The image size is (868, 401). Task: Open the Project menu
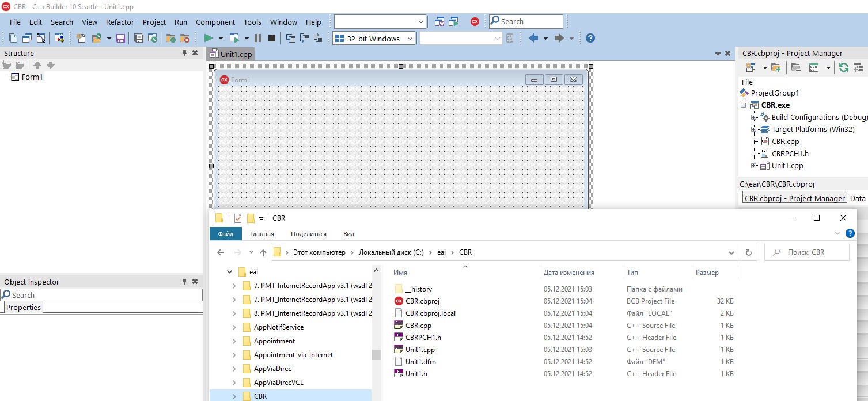(154, 22)
